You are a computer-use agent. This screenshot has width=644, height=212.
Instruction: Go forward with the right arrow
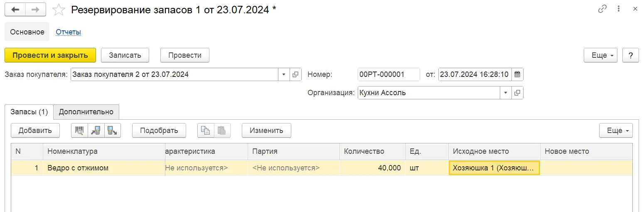point(36,10)
